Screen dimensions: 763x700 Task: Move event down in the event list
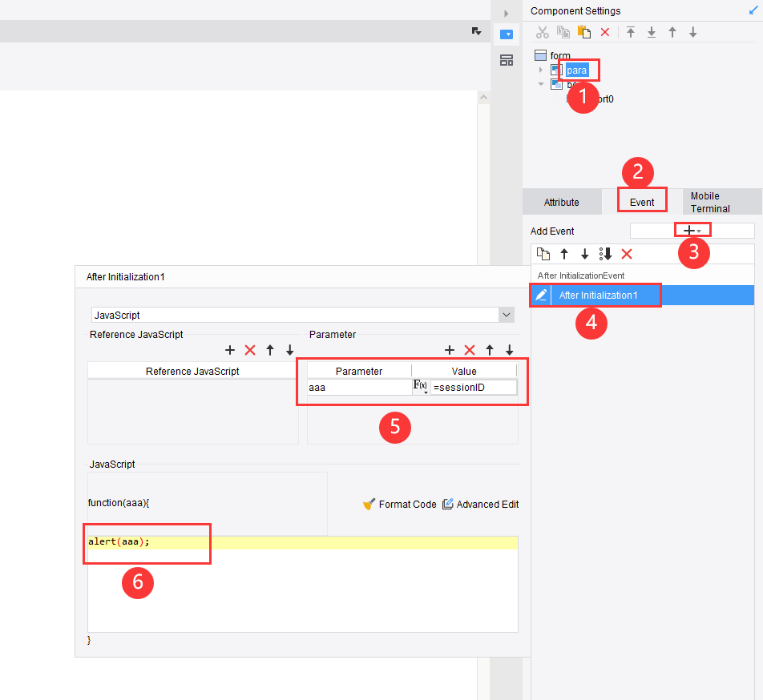(585, 254)
